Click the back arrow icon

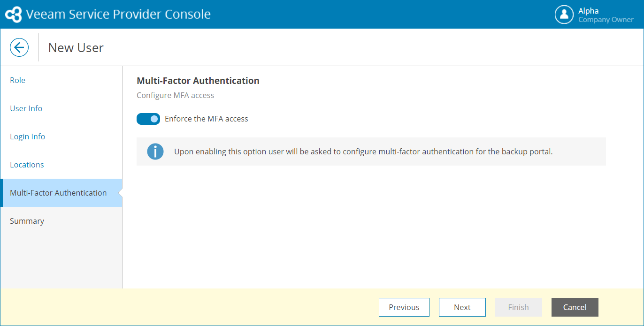[x=19, y=47]
